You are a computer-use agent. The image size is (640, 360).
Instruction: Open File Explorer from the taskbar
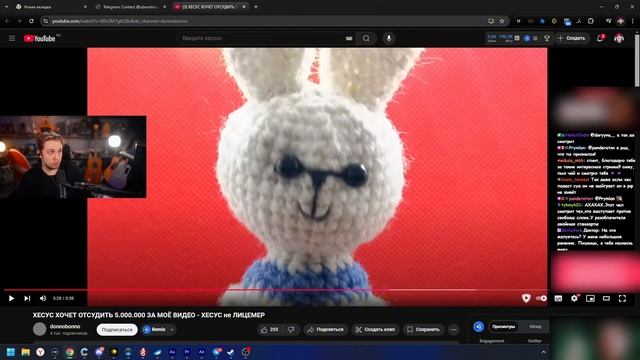26,352
